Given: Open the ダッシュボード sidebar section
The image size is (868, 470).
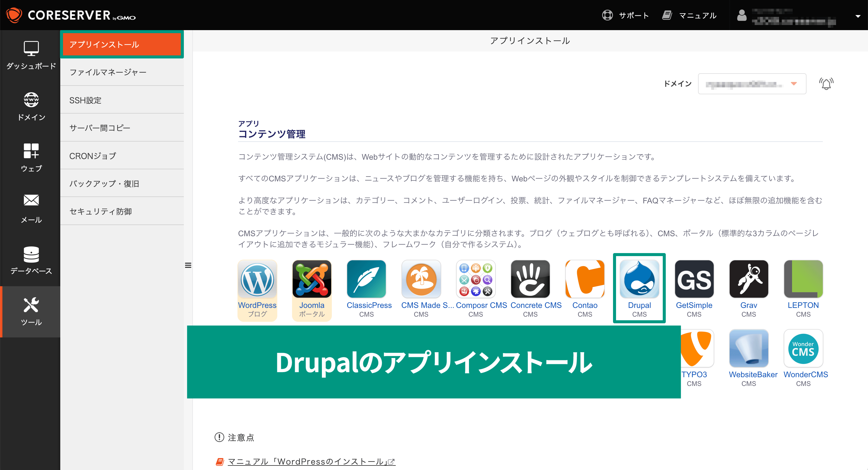Looking at the screenshot, I should (x=31, y=56).
